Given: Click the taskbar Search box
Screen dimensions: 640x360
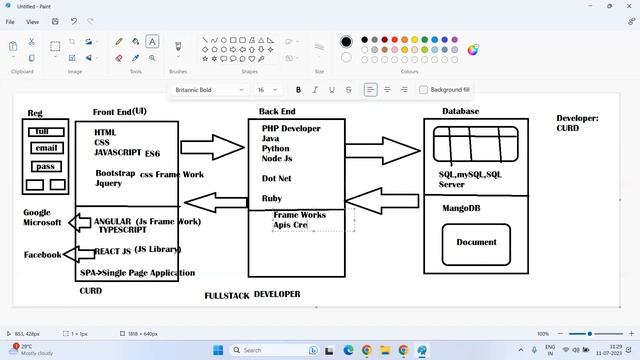Looking at the screenshot, I should [x=275, y=350].
